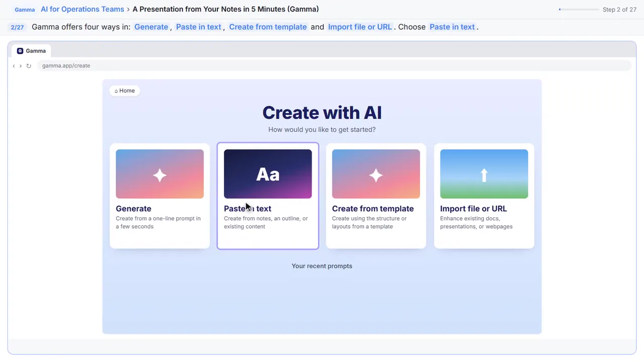Reload the gamma.app page
Viewport: 644px width, 362px height.
[x=29, y=66]
